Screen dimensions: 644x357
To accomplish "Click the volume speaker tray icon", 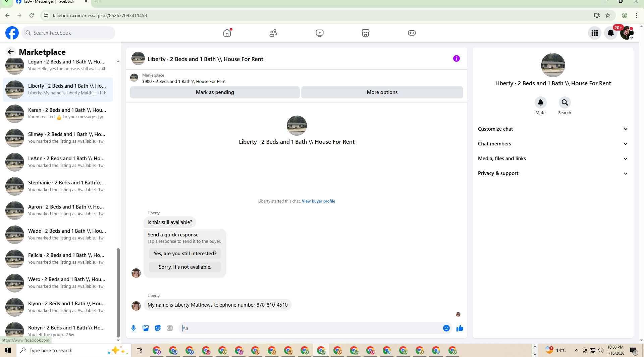I will click(601, 350).
